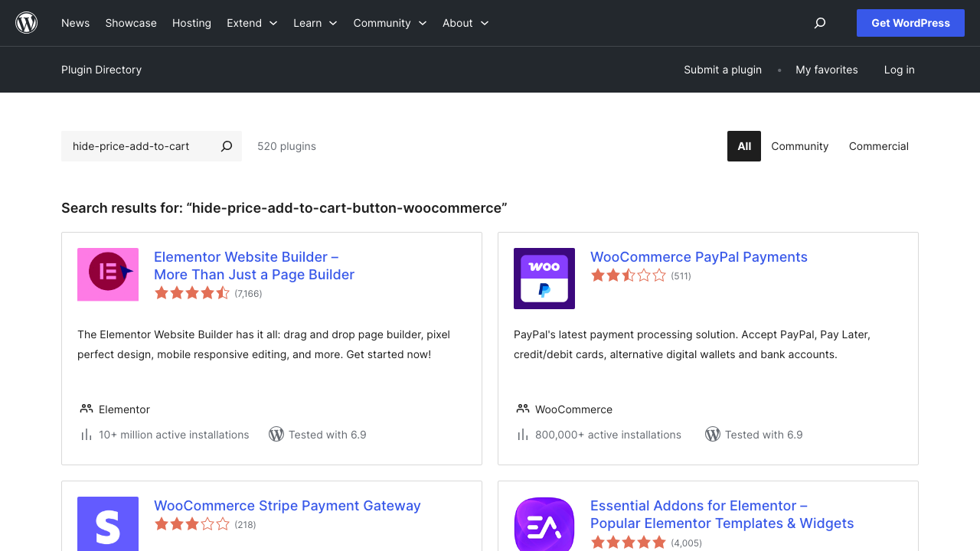Go to the Showcase menu item

(x=131, y=23)
